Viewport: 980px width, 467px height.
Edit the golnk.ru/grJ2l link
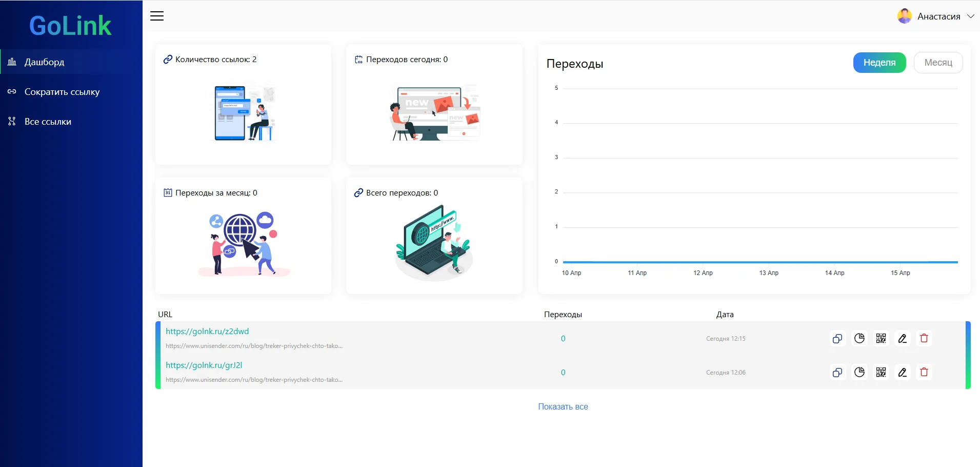[x=903, y=373]
